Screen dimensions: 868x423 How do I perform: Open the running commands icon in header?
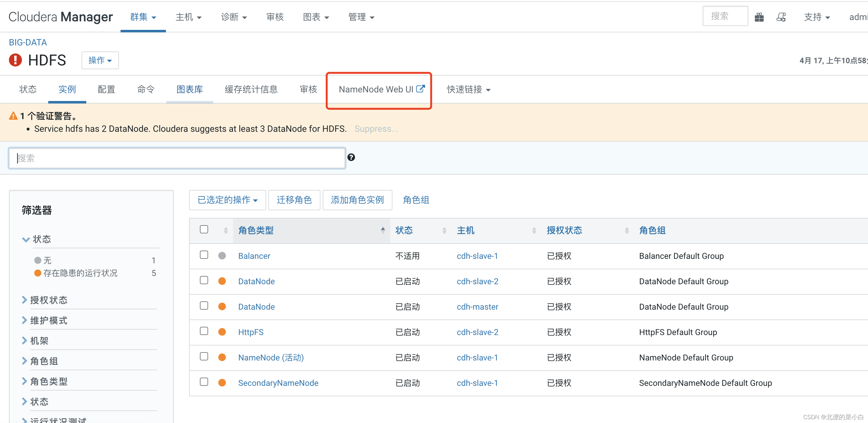781,17
